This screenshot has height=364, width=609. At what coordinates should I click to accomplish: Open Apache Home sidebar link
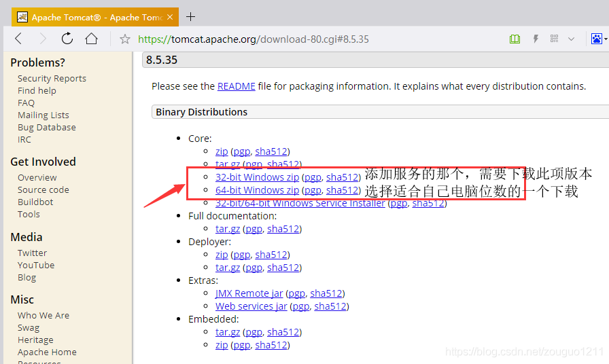point(47,352)
